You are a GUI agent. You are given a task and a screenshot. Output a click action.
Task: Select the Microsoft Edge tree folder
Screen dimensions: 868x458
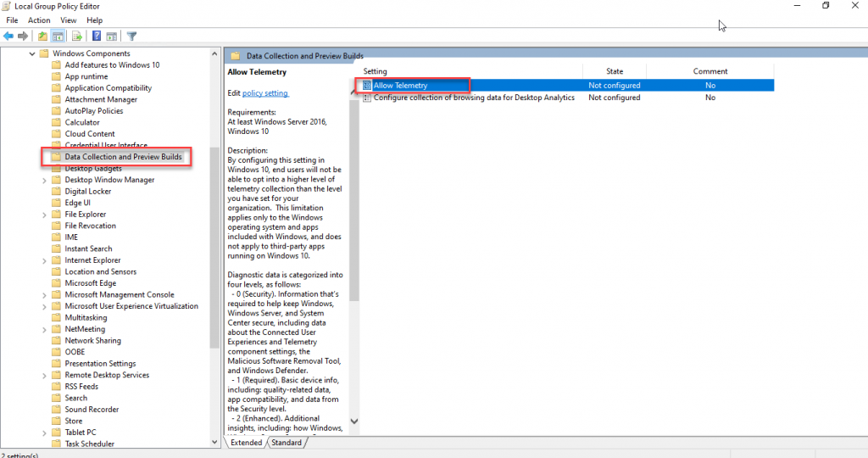(90, 283)
